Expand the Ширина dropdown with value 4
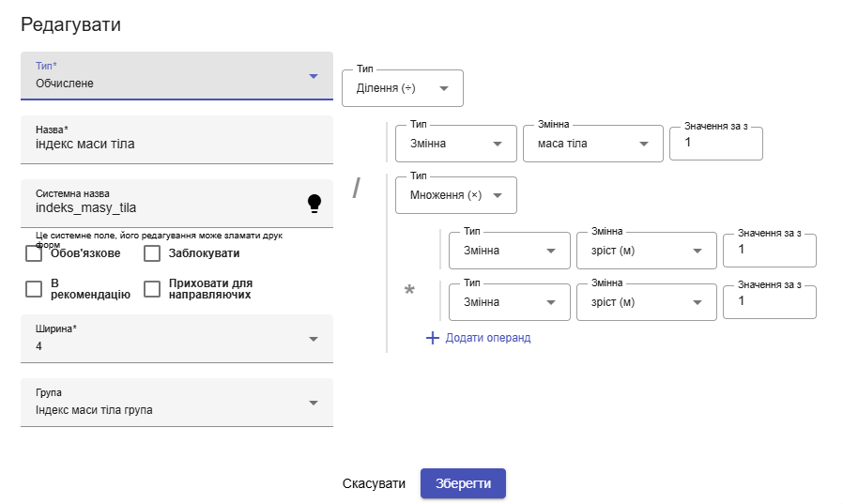843x504 pixels. [x=176, y=339]
